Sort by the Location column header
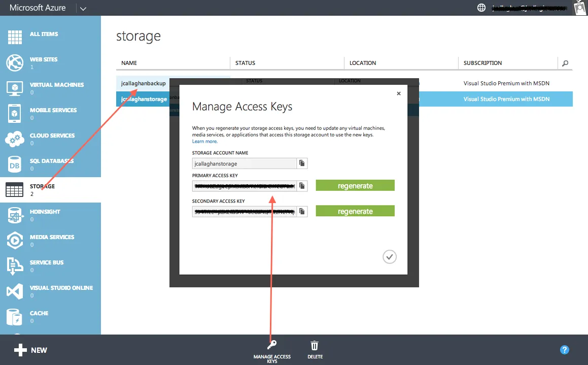This screenshot has height=365, width=588. 363,63
